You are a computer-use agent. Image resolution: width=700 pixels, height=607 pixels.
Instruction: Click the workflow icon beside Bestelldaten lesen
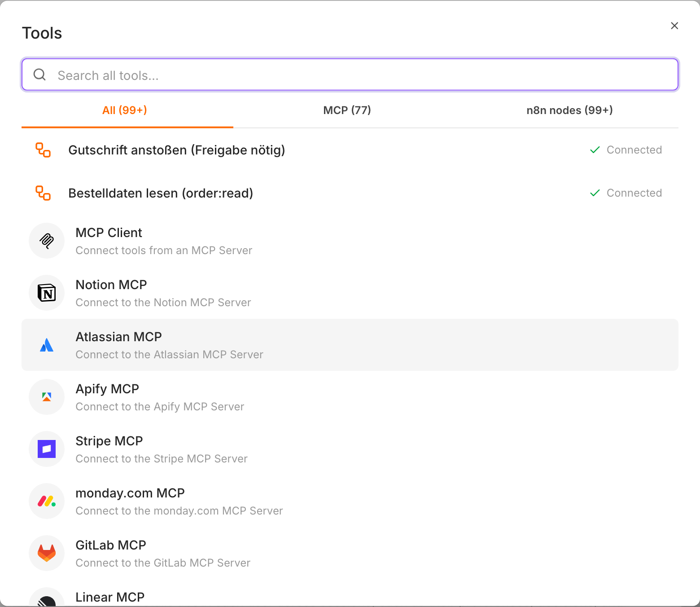[43, 193]
